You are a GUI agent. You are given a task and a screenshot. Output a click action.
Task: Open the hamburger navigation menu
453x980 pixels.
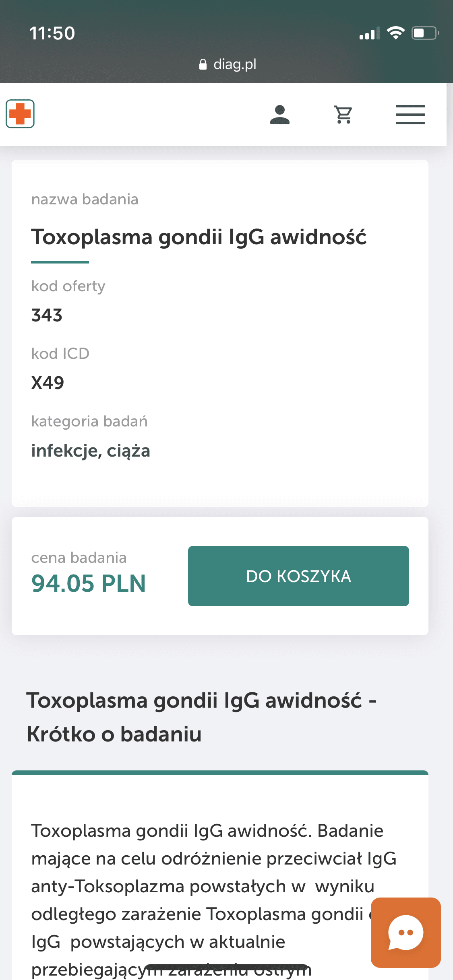click(410, 115)
